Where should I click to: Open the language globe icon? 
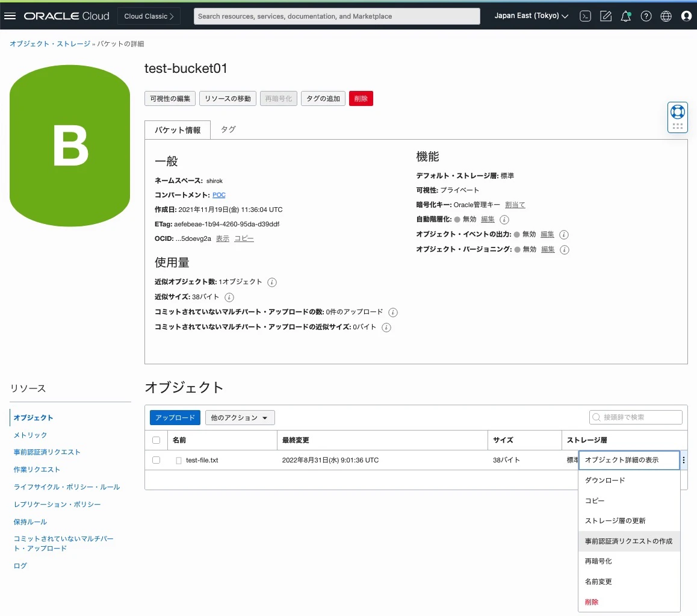[666, 16]
